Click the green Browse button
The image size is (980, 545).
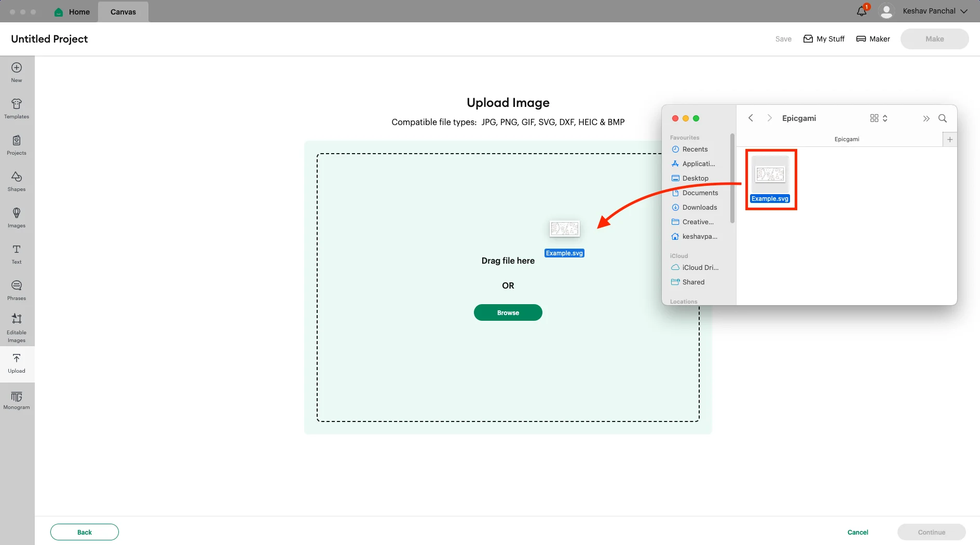click(x=508, y=312)
